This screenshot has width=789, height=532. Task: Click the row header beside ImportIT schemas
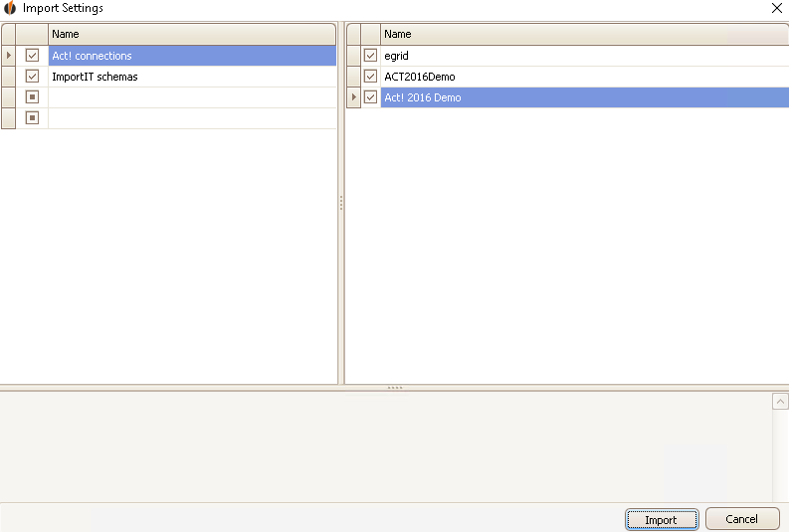pos(9,77)
